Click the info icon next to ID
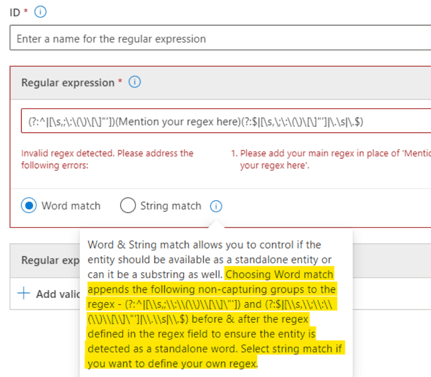 (x=40, y=12)
